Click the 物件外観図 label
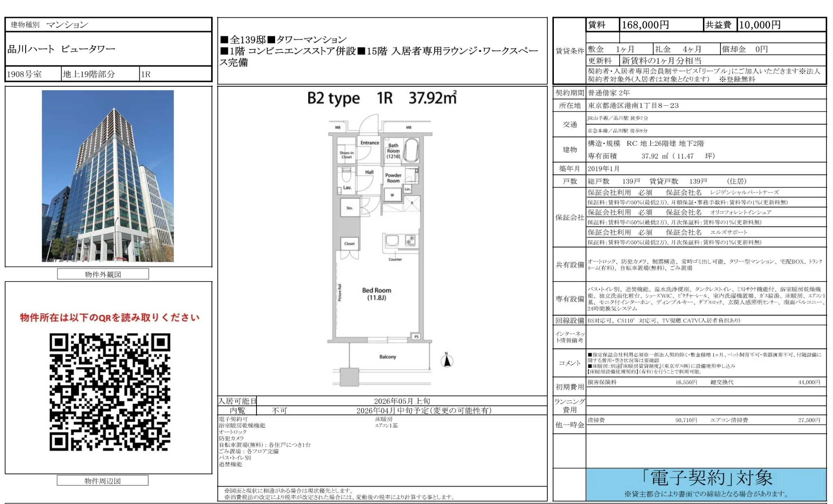Screen dimensions: 833x504 coord(103,274)
